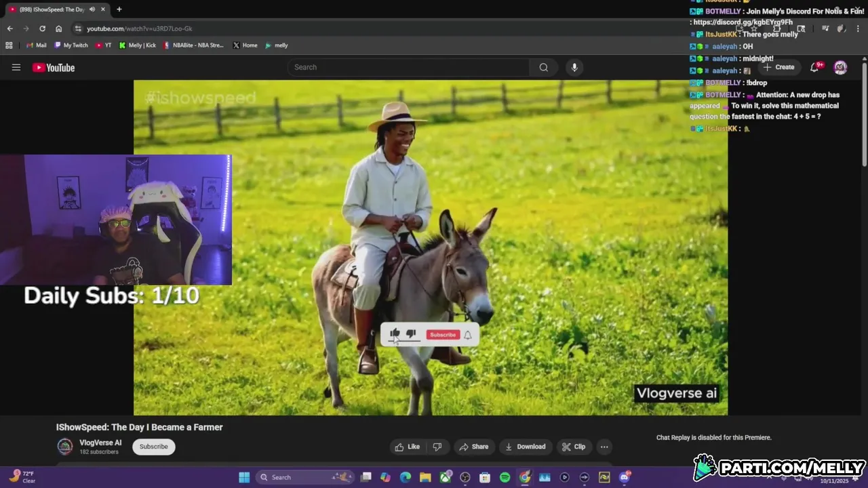Open the bookmarks apps grid icon
Screen dimensions: 868x488
[x=9, y=45]
